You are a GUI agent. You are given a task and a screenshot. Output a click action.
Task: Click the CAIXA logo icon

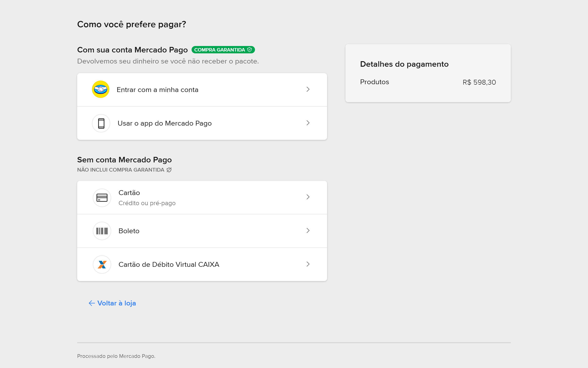pyautogui.click(x=102, y=264)
